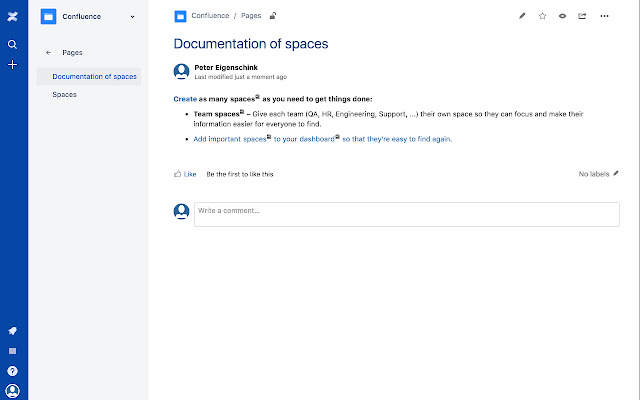Screen dimensions: 640x400
Task: Open Spaces page in page tree
Action: click(64, 94)
